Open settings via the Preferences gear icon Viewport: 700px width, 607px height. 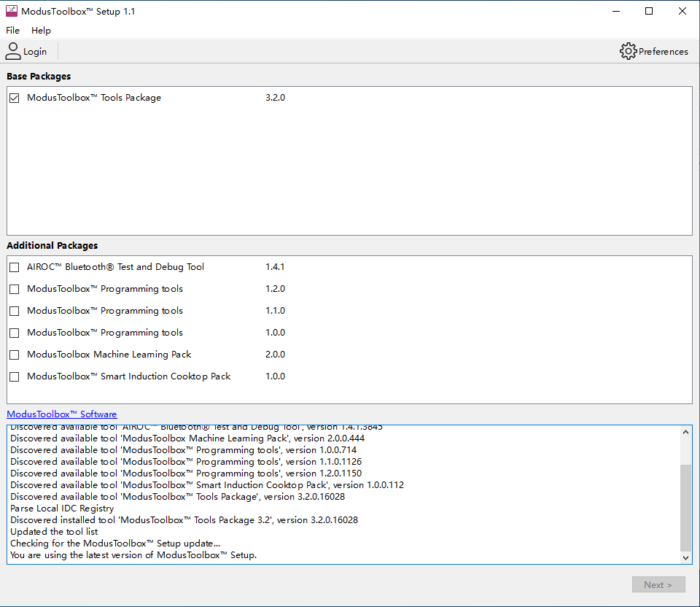pyautogui.click(x=628, y=51)
